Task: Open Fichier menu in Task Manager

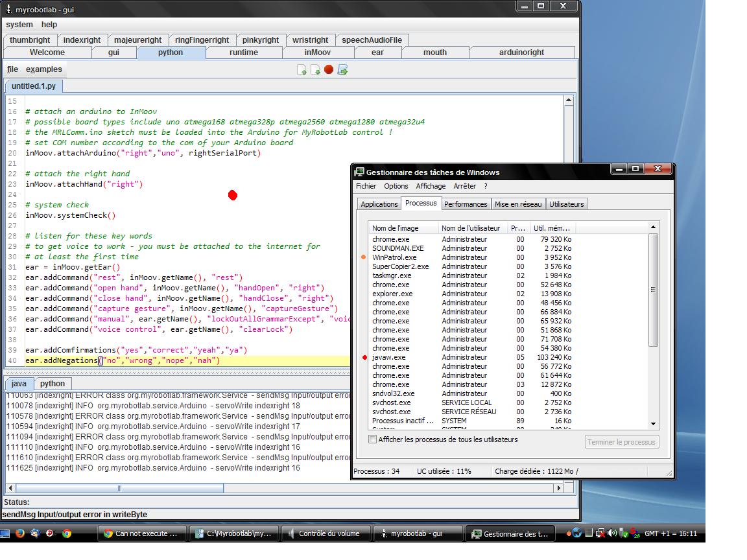Action: coord(366,186)
